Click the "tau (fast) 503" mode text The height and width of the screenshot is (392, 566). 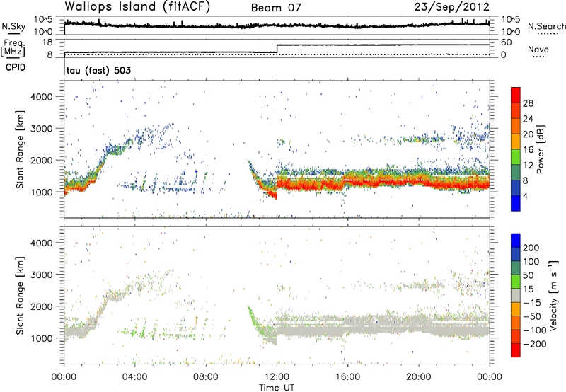(x=98, y=70)
